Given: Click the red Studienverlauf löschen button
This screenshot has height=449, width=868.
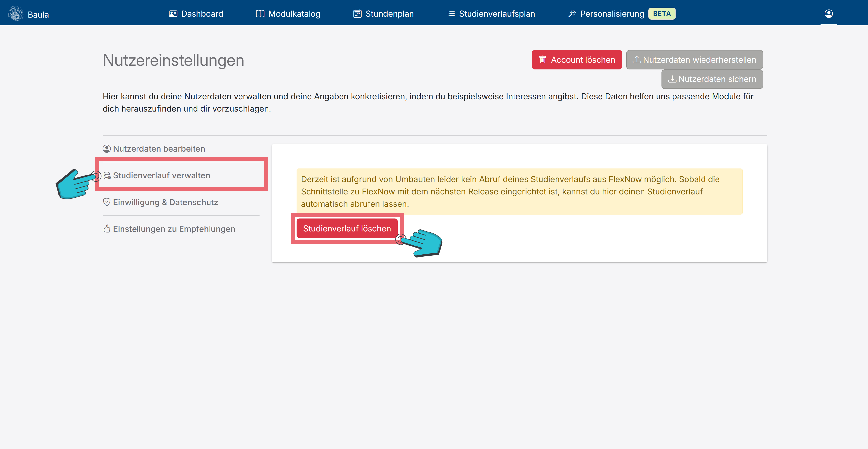Looking at the screenshot, I should coord(347,228).
